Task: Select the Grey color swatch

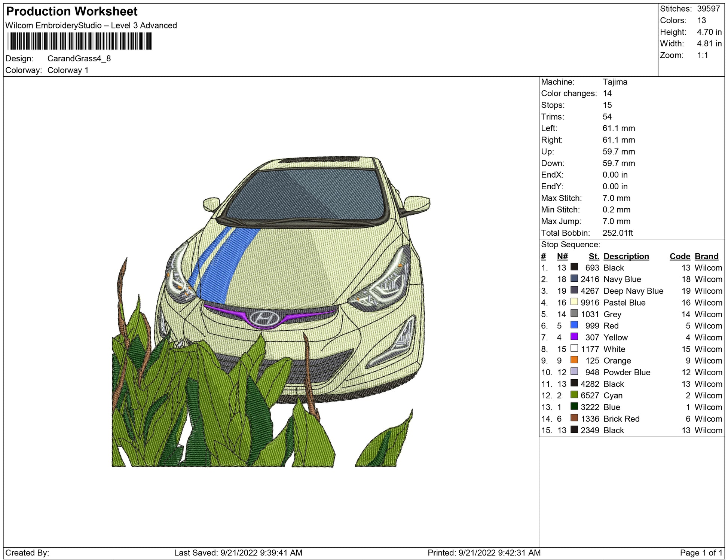Action: click(x=574, y=313)
